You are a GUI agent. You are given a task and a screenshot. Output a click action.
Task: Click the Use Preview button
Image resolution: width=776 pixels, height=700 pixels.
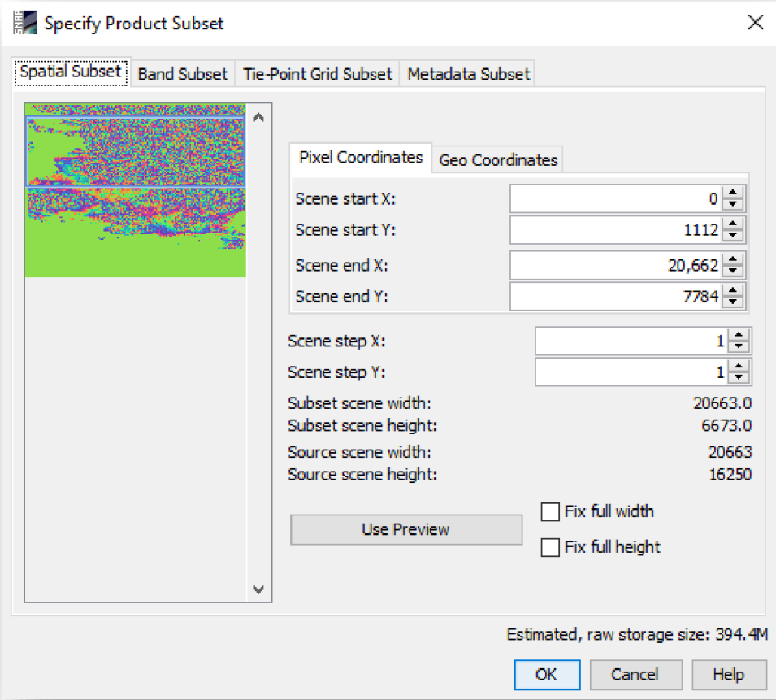[x=405, y=530]
